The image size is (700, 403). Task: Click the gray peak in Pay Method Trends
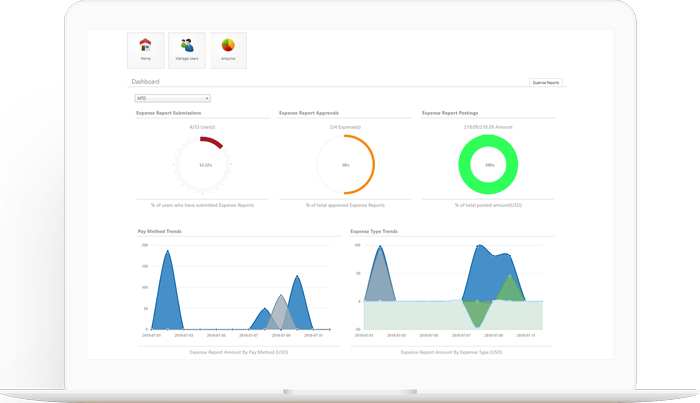pos(280,312)
